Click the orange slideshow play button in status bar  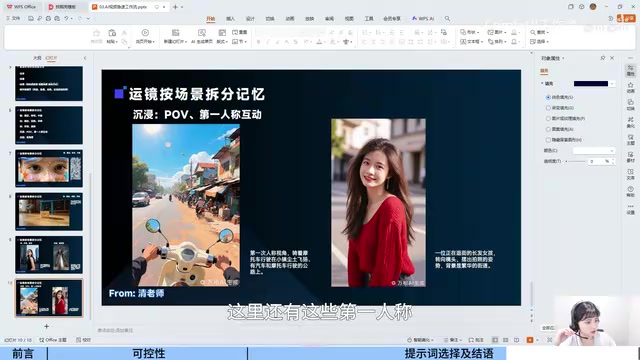click(x=530, y=340)
